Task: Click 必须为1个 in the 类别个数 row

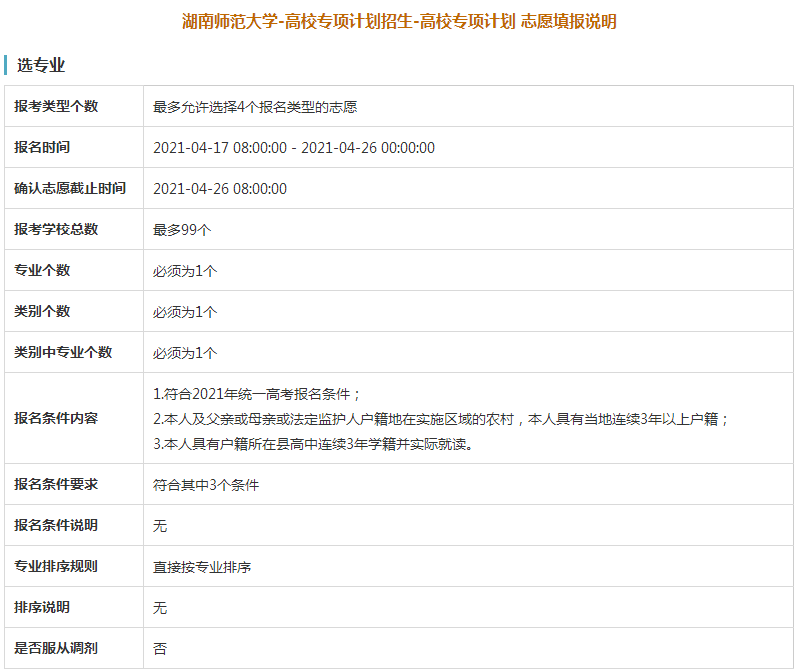Action: (x=185, y=312)
